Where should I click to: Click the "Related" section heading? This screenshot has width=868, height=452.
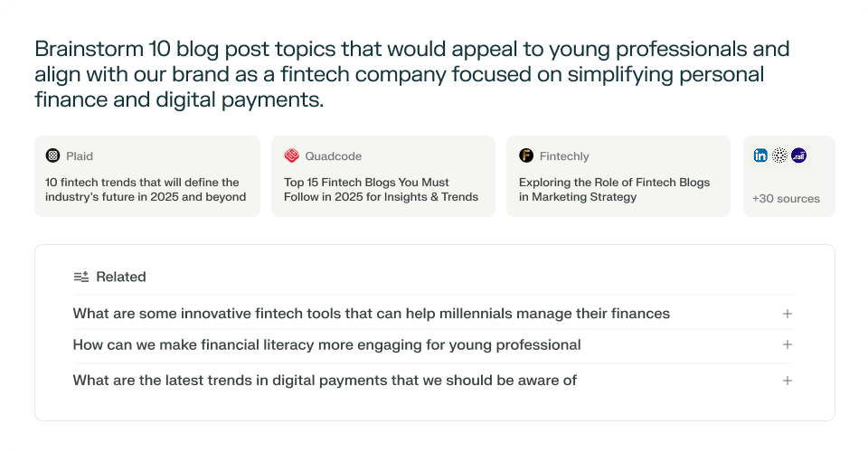tap(121, 277)
